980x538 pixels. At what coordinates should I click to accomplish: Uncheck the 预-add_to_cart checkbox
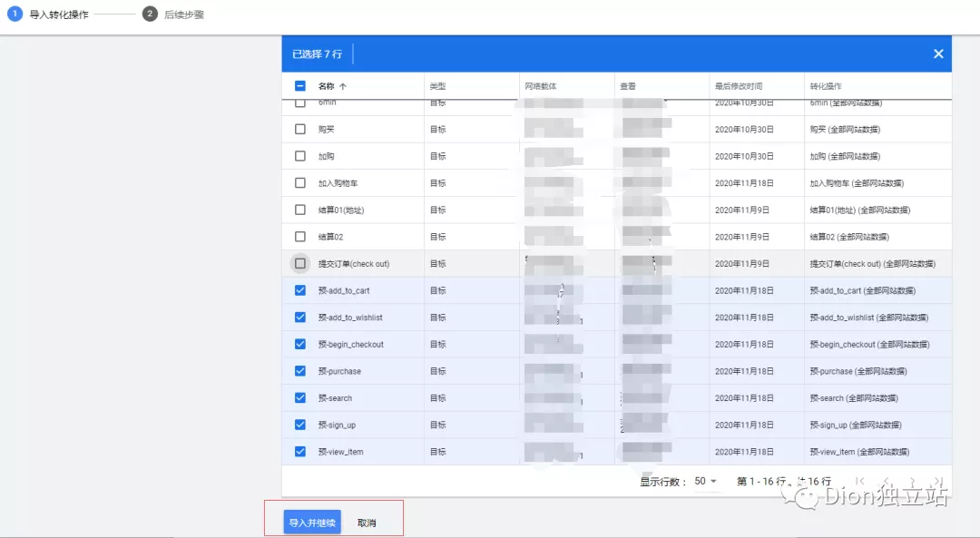pyautogui.click(x=300, y=291)
